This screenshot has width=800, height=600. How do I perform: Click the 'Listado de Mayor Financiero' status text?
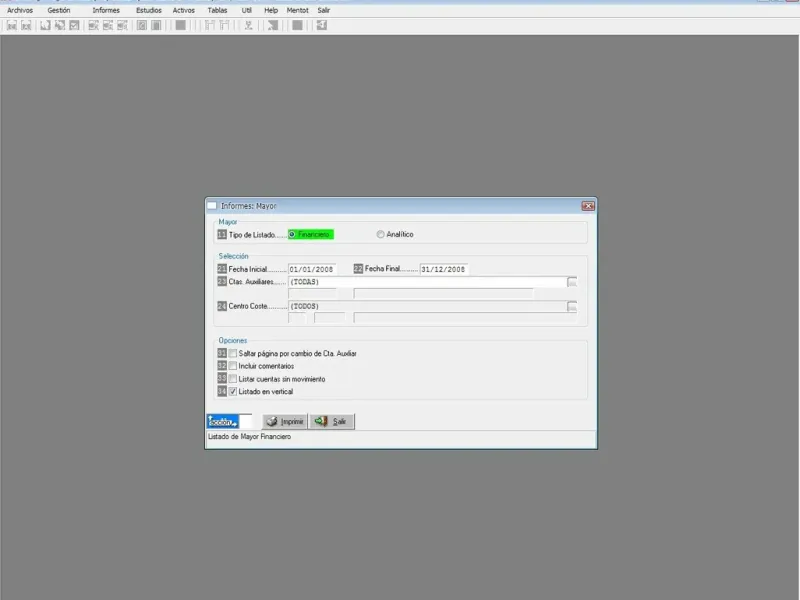click(249, 437)
